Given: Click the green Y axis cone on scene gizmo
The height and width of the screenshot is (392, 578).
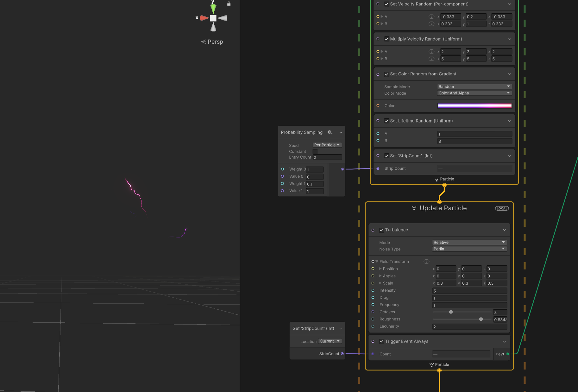Looking at the screenshot, I should click(213, 9).
